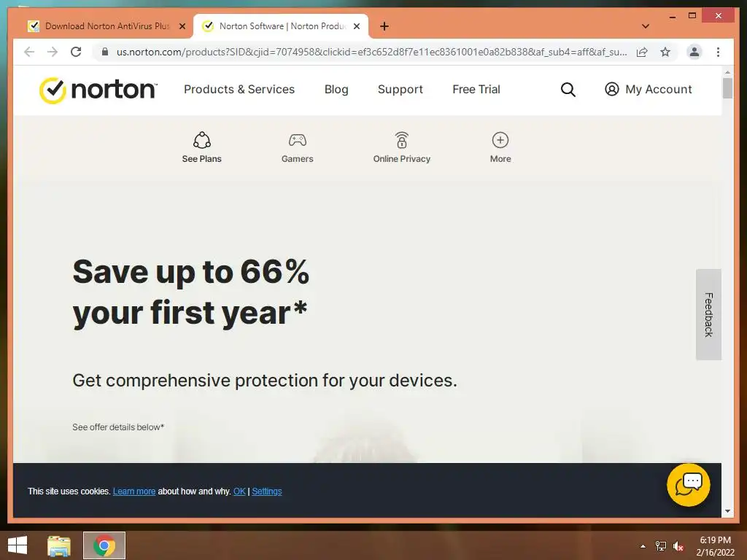The height and width of the screenshot is (560, 747).
Task: Open the yellow chat bubble button
Action: tap(689, 485)
